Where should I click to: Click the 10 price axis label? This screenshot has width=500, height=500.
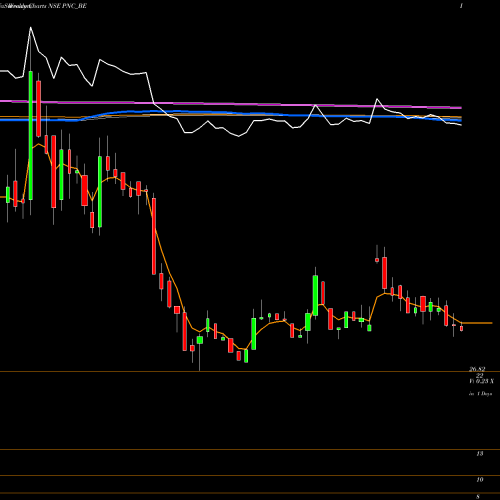480,480
